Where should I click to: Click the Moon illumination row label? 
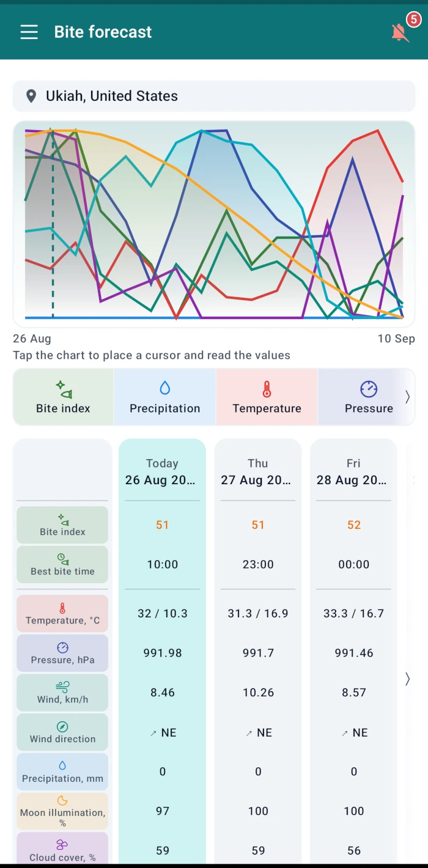62,811
